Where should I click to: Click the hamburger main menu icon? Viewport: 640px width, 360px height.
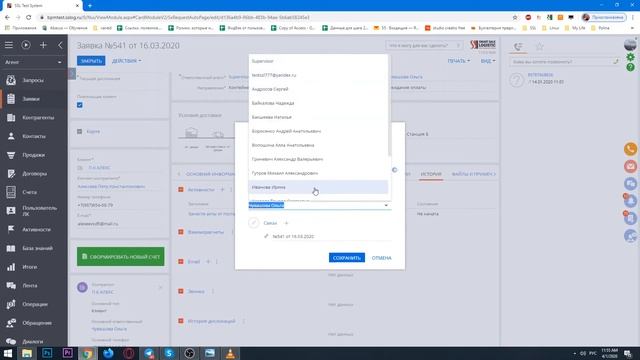pos(9,45)
